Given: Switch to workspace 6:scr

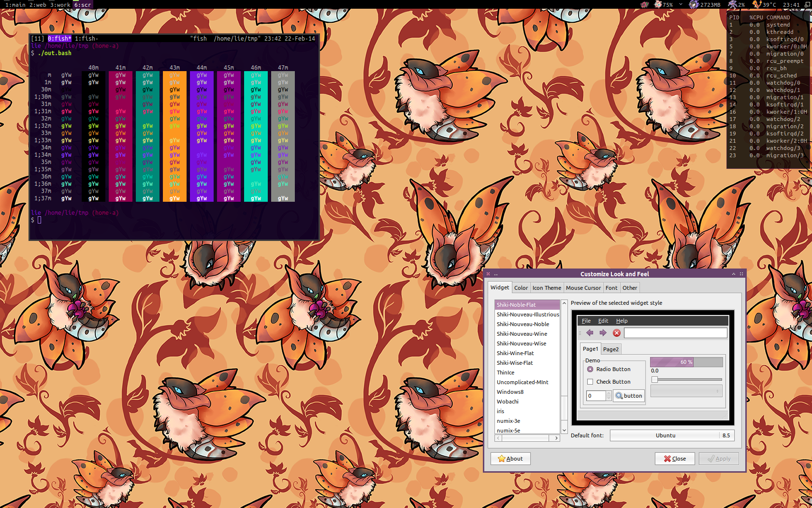Looking at the screenshot, I should point(82,4).
